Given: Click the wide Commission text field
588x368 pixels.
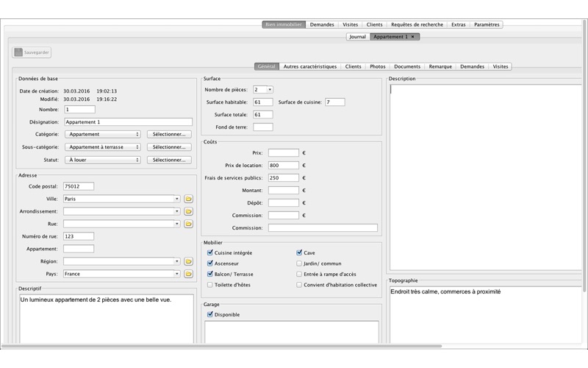Looking at the screenshot, I should (323, 228).
